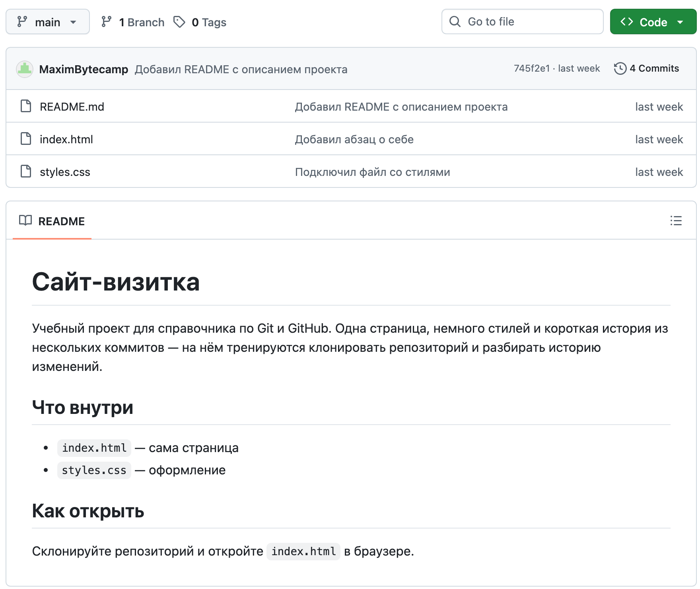Click index.html code in the bullet list
The height and width of the screenshot is (589, 700).
coord(94,448)
